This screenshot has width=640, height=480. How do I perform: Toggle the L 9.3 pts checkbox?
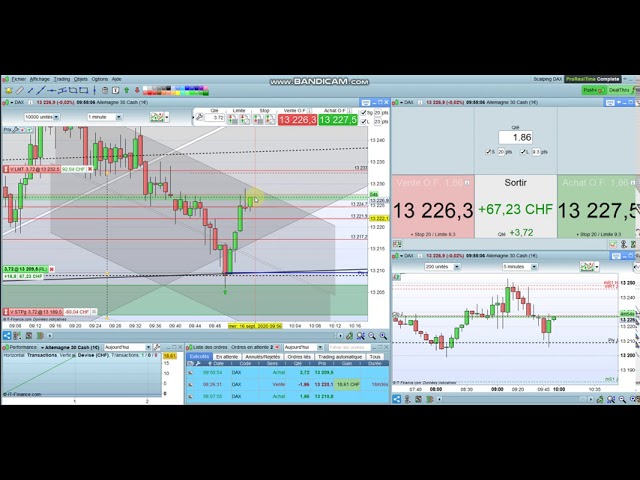tap(523, 152)
